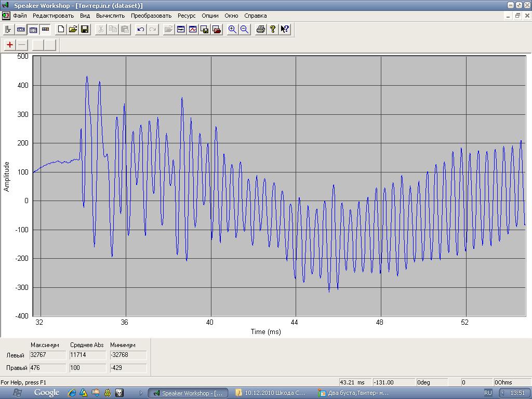The height and width of the screenshot is (399, 532).
Task: Click the context help arrow-question icon
Action: tap(285, 29)
